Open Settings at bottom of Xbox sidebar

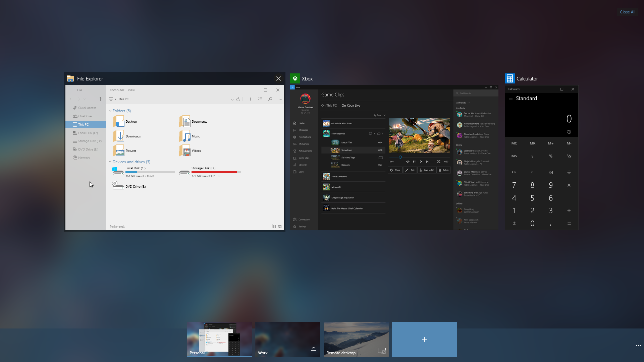pyautogui.click(x=300, y=227)
